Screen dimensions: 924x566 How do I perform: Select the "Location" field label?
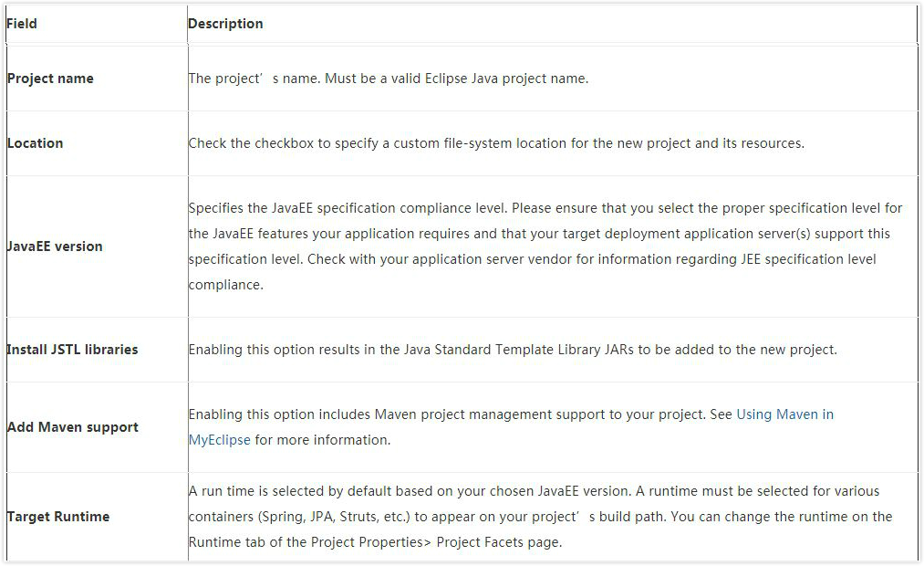(x=36, y=143)
